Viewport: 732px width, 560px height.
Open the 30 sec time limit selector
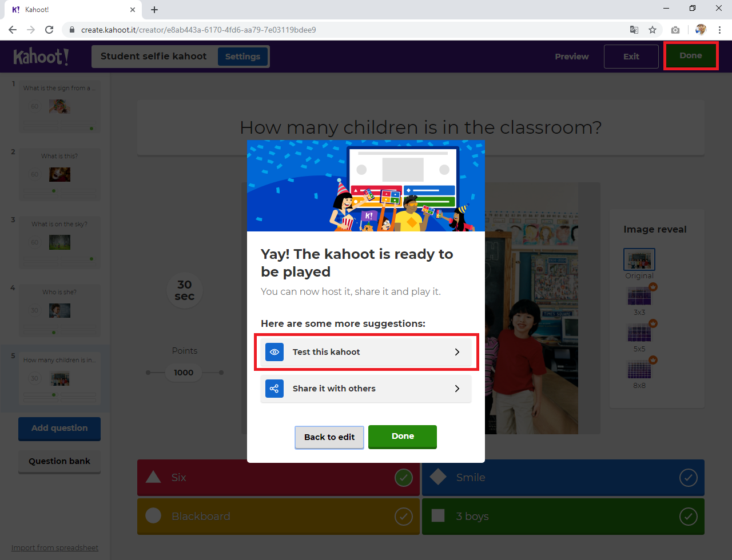click(184, 290)
